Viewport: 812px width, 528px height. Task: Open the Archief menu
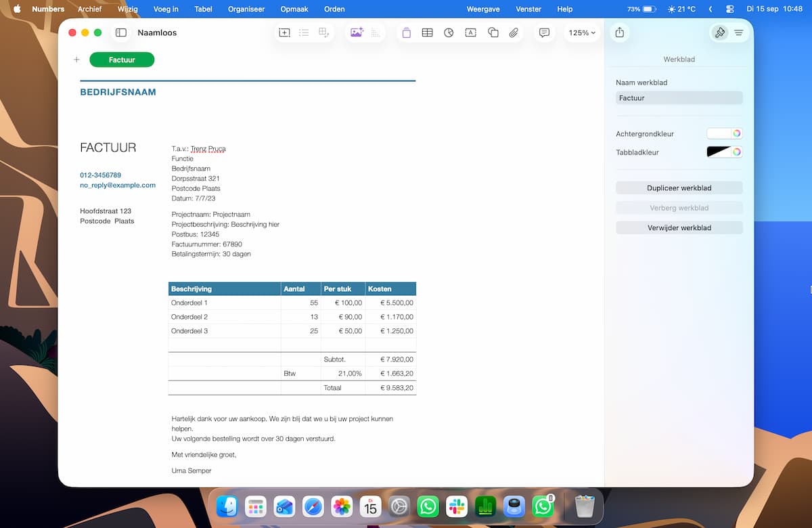[89, 9]
